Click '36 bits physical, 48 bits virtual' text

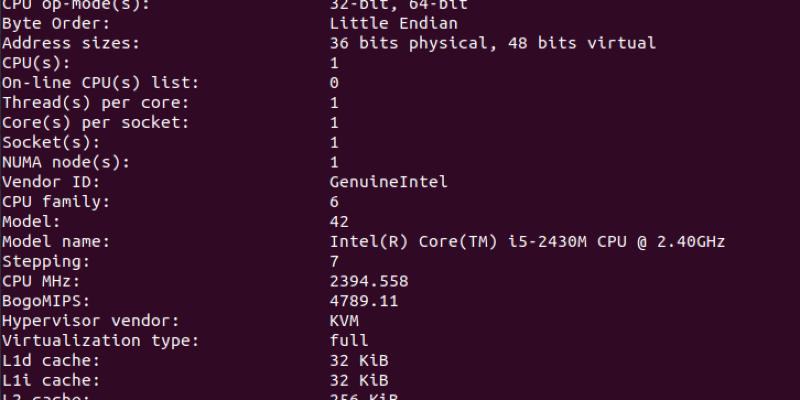[x=492, y=43]
